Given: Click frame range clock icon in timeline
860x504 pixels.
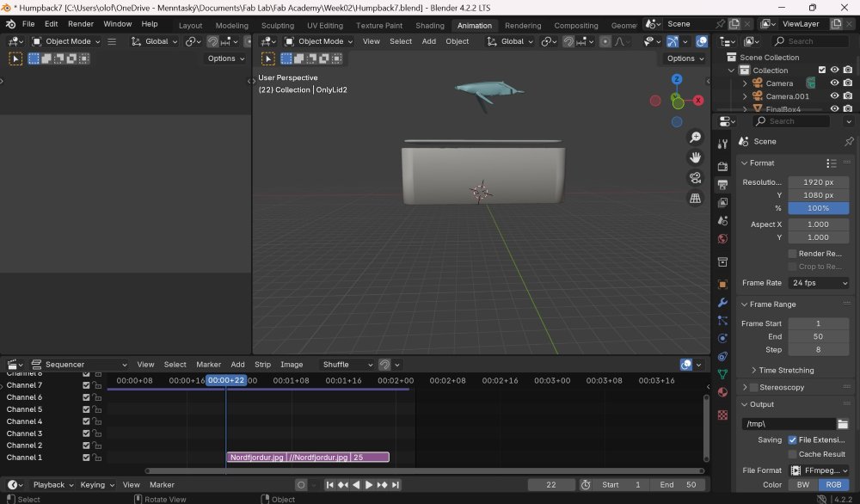Looking at the screenshot, I should [586, 485].
